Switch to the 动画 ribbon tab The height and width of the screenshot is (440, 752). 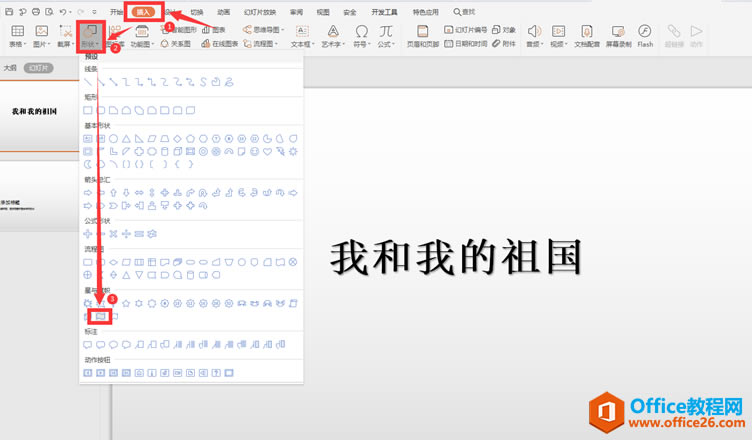pyautogui.click(x=223, y=12)
